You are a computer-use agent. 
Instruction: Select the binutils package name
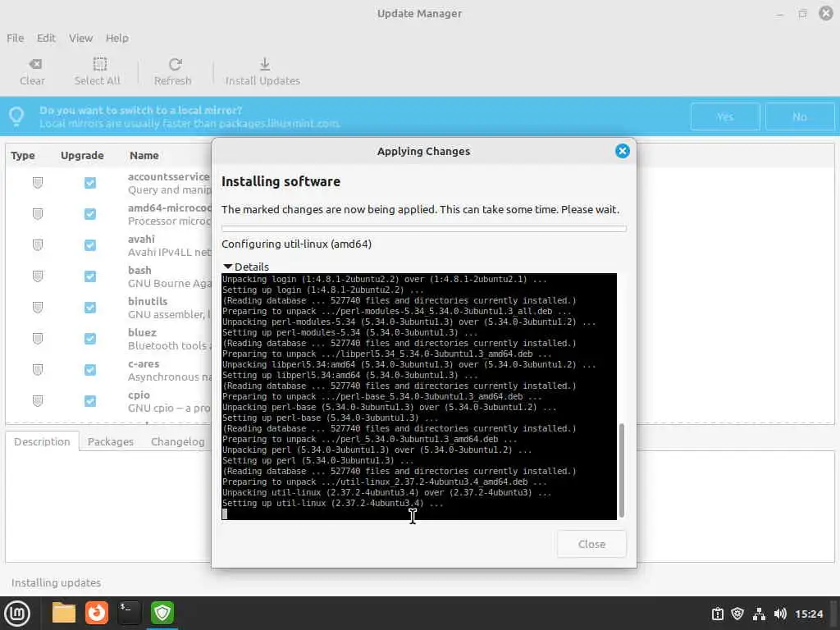(x=148, y=301)
